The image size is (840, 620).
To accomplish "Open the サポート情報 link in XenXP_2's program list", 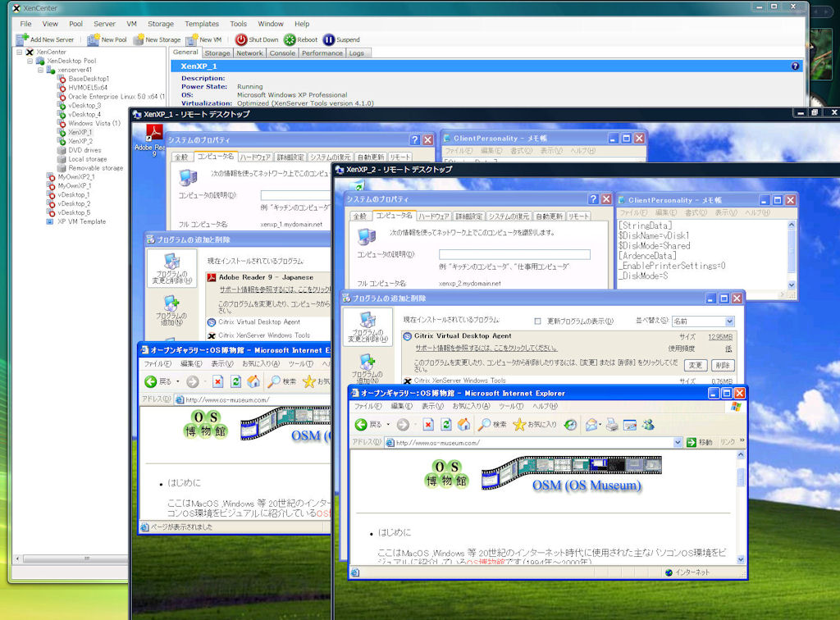I will tap(486, 348).
